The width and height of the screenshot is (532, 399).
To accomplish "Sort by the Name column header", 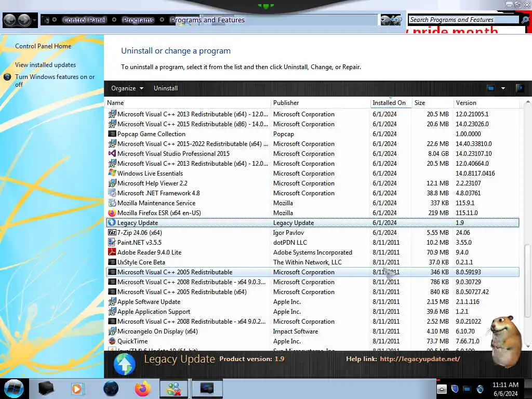I will coord(188,103).
